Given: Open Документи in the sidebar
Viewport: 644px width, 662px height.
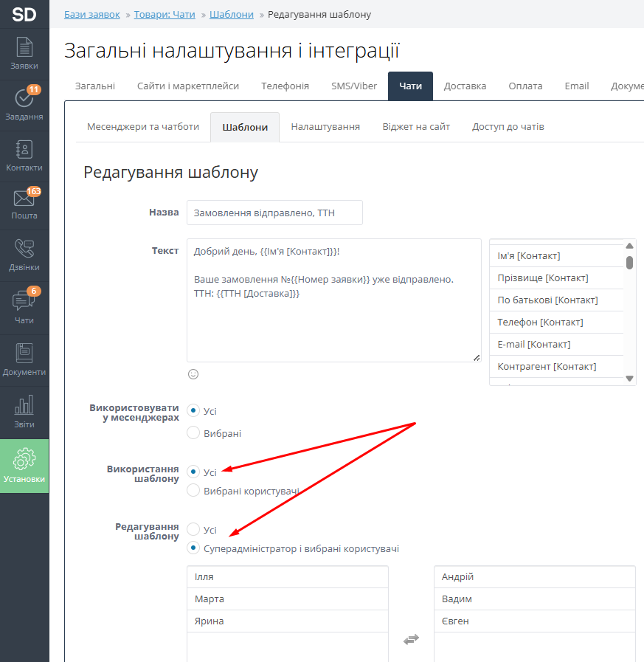Looking at the screenshot, I should [24, 360].
